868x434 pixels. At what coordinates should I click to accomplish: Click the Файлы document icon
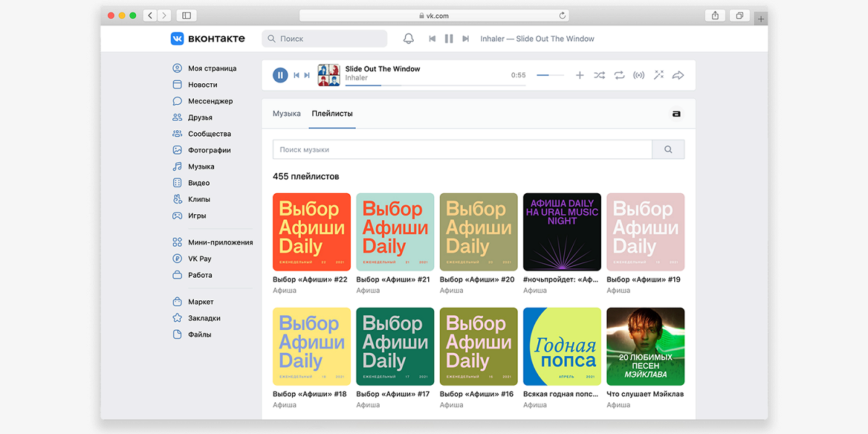pyautogui.click(x=177, y=335)
